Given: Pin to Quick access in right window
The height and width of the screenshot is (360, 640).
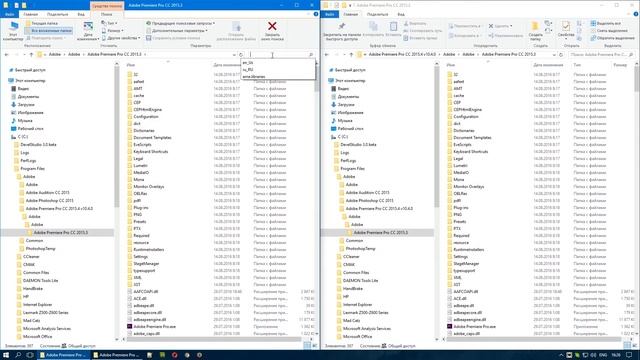Looking at the screenshot, I should click(x=342, y=31).
